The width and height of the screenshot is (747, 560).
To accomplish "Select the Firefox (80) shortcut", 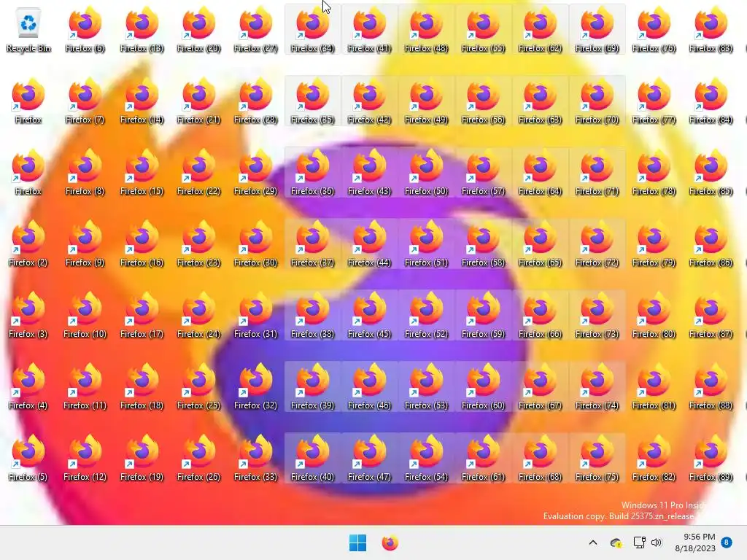I will (x=654, y=315).
